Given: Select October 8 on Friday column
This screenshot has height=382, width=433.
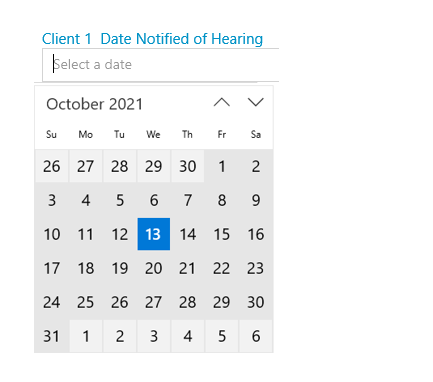Looking at the screenshot, I should (222, 200).
